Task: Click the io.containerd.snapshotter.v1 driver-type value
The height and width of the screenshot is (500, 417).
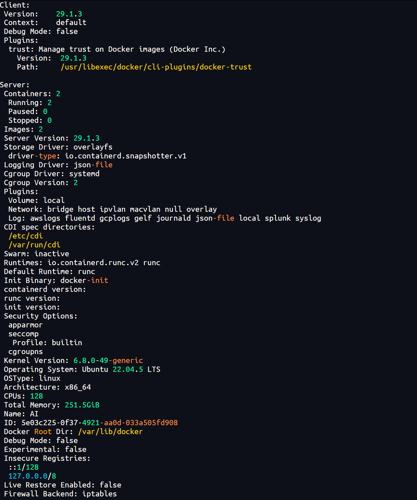Action: pos(125,156)
